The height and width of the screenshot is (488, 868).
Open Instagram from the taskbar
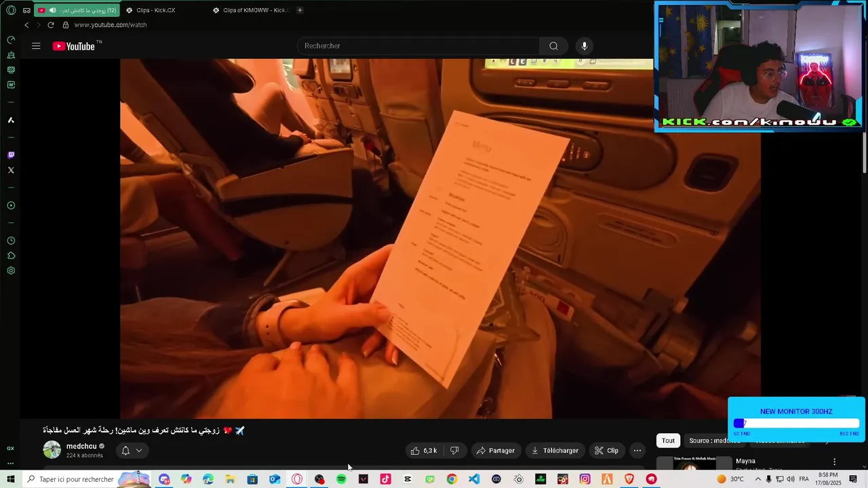pyautogui.click(x=585, y=479)
